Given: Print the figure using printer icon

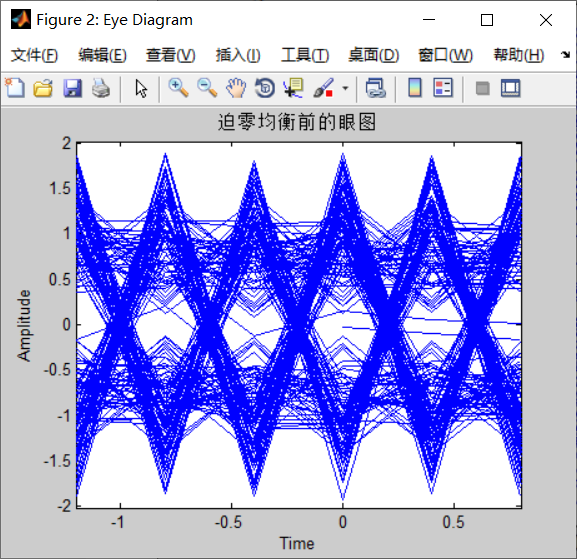Looking at the screenshot, I should click(x=101, y=88).
